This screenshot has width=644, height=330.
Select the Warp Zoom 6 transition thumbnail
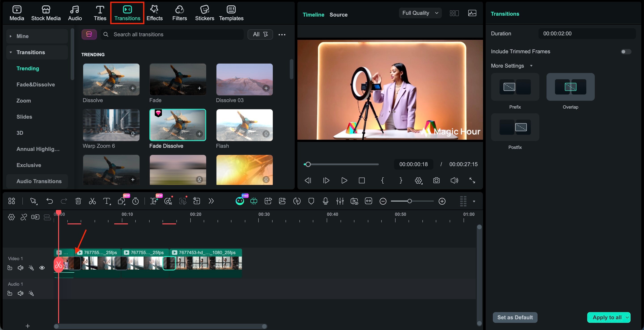click(111, 125)
